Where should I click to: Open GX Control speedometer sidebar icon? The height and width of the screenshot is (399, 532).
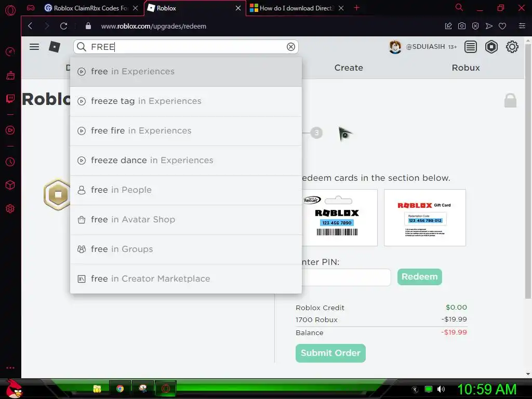tap(10, 51)
